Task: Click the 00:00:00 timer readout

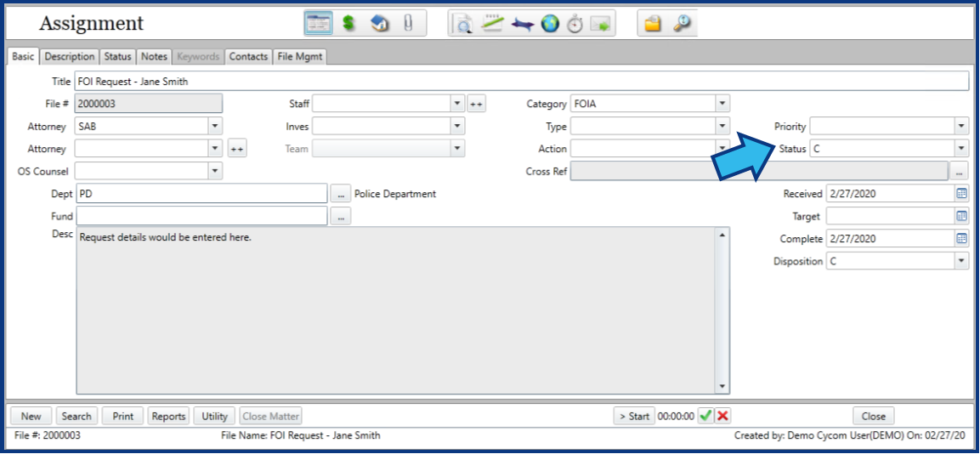Action: click(676, 416)
